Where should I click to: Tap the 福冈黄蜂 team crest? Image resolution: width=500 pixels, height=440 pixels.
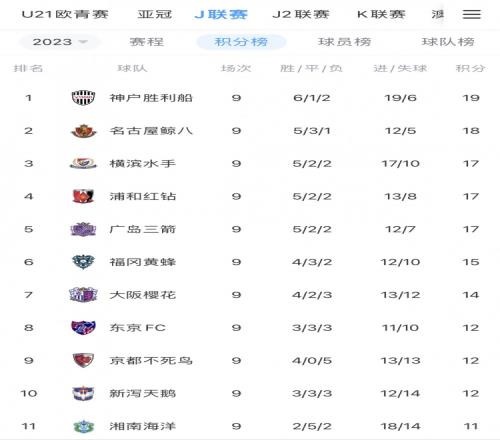point(83,262)
